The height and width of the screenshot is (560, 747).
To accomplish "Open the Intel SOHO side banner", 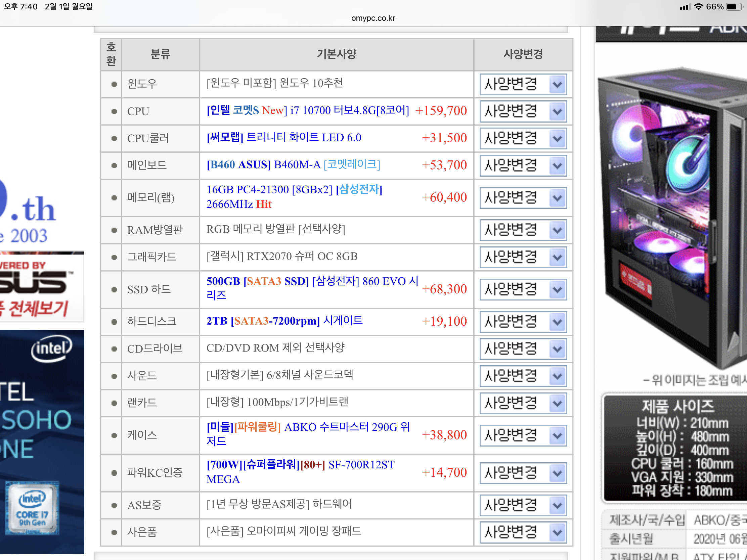I will (42, 442).
